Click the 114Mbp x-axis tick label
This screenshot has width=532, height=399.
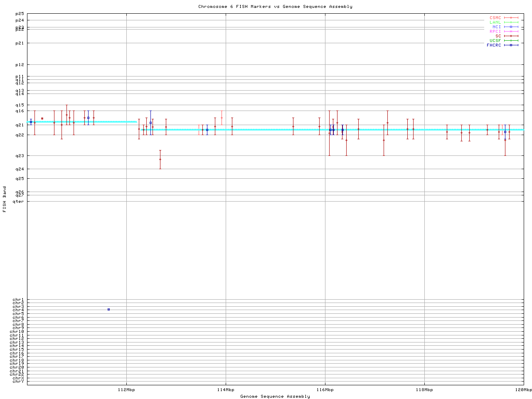(x=226, y=390)
